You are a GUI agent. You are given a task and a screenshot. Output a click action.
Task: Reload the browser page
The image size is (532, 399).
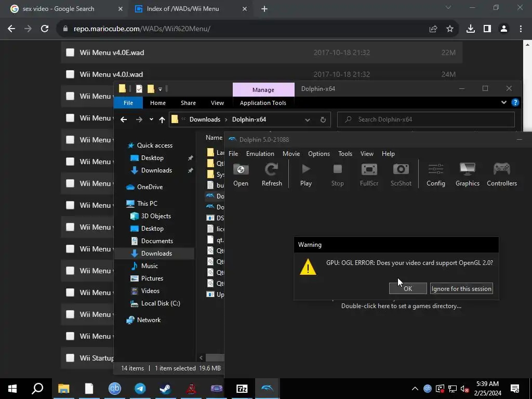click(45, 29)
